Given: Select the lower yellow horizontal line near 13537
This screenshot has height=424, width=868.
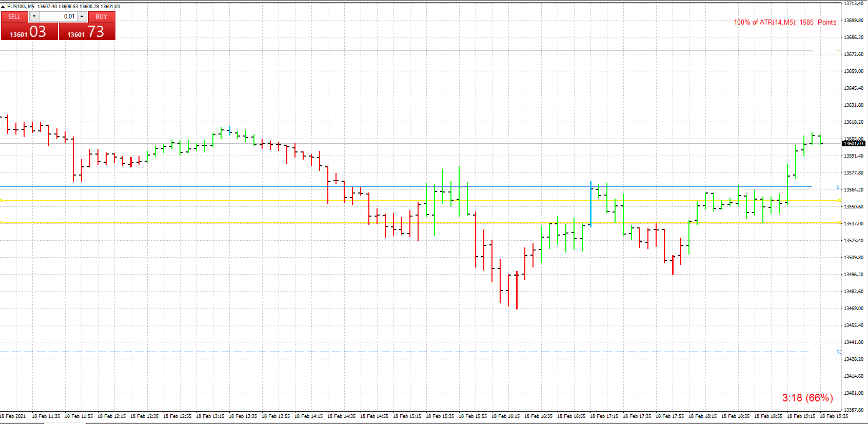Looking at the screenshot, I should [x=421, y=223].
